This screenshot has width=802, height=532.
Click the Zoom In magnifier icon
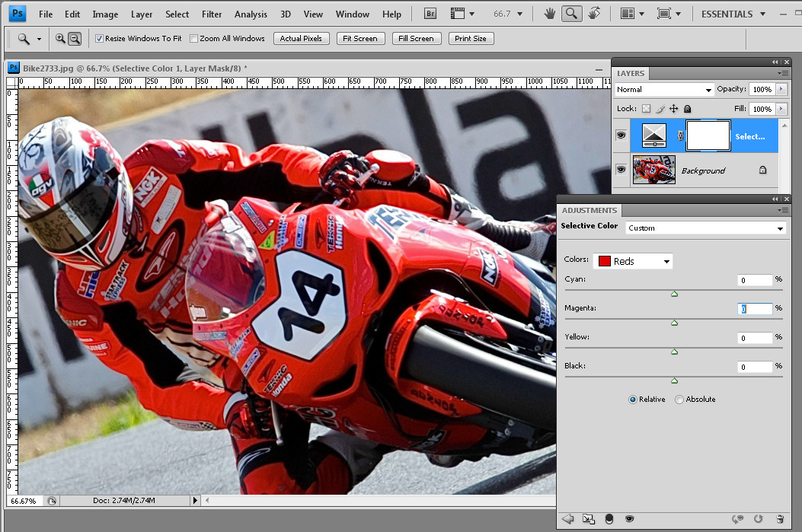click(x=60, y=38)
